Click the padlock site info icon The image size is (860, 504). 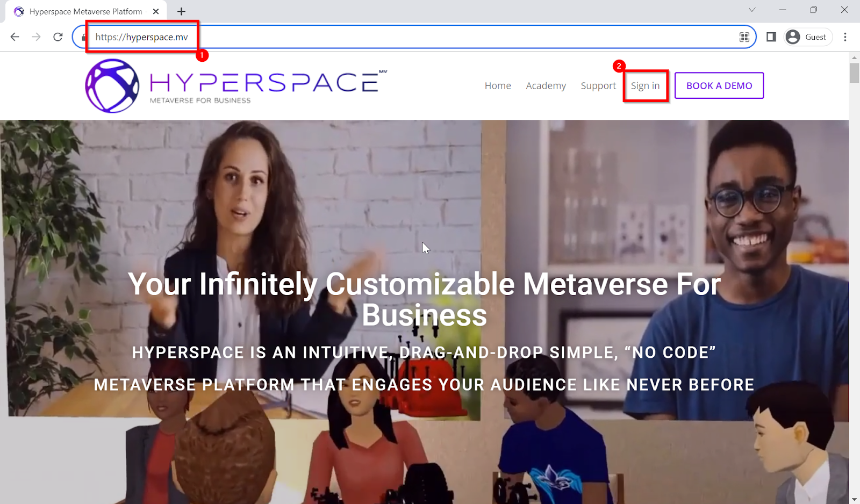click(x=84, y=37)
